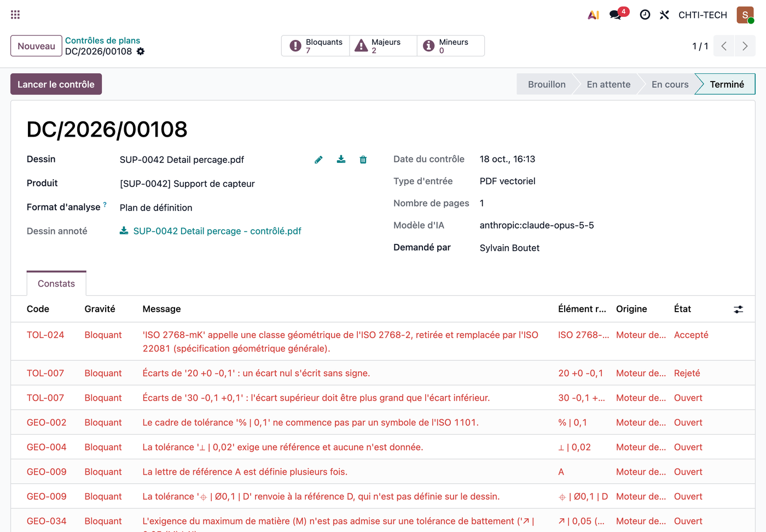Open the debug tools wrench icon
Screen dimensions: 766x532
click(664, 15)
